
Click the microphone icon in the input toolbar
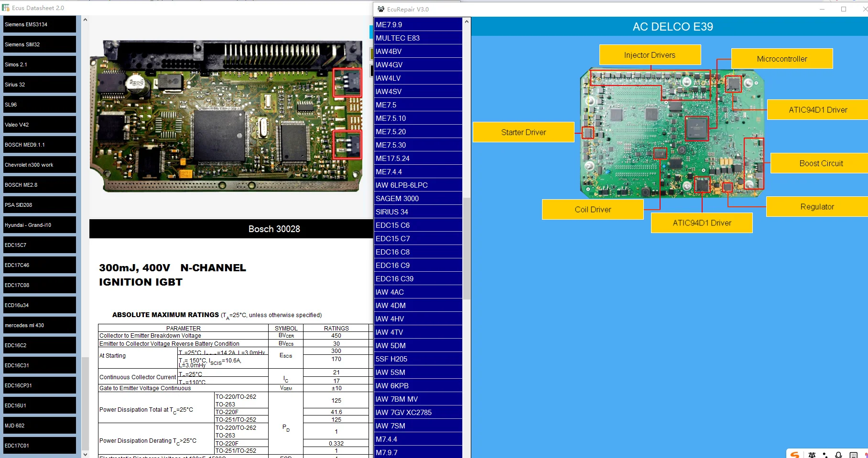(838, 455)
